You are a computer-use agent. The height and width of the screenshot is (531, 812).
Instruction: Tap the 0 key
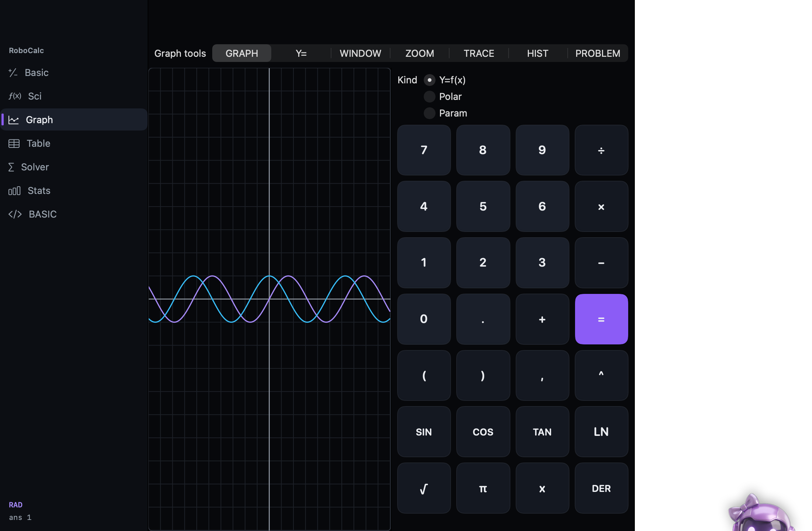[x=424, y=319]
